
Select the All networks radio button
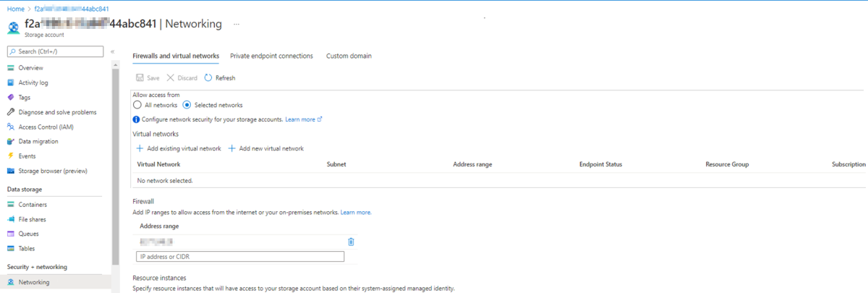[137, 105]
